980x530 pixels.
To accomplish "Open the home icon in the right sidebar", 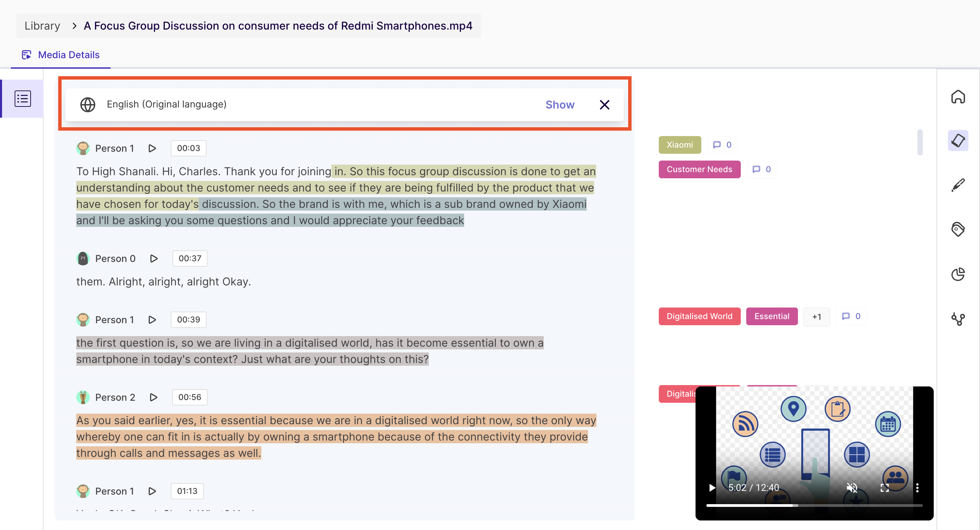I will tap(958, 97).
